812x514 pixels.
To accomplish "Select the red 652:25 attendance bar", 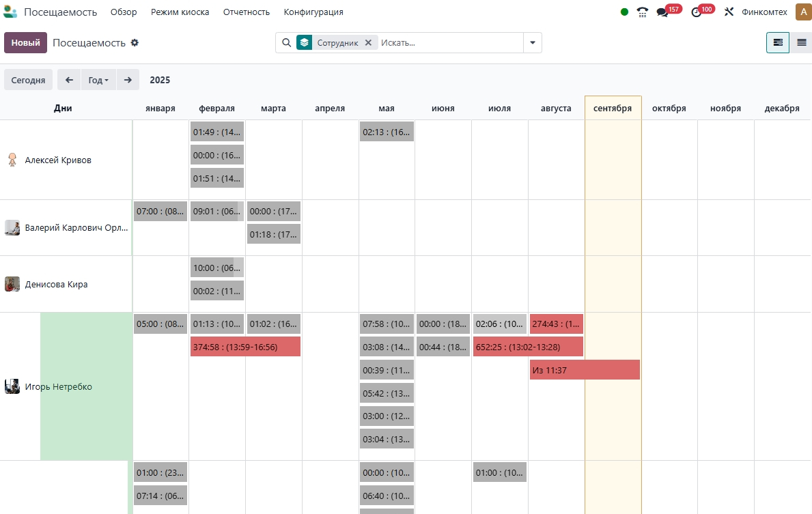I will coord(528,347).
